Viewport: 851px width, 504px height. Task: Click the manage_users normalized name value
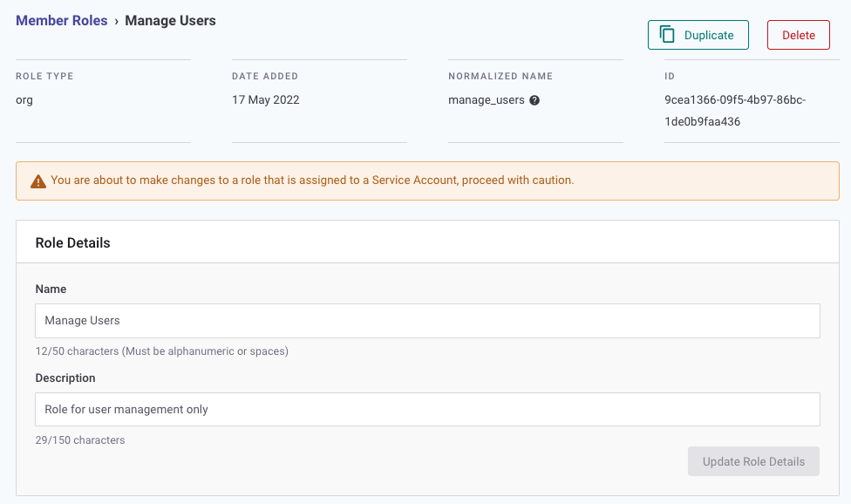coord(487,100)
